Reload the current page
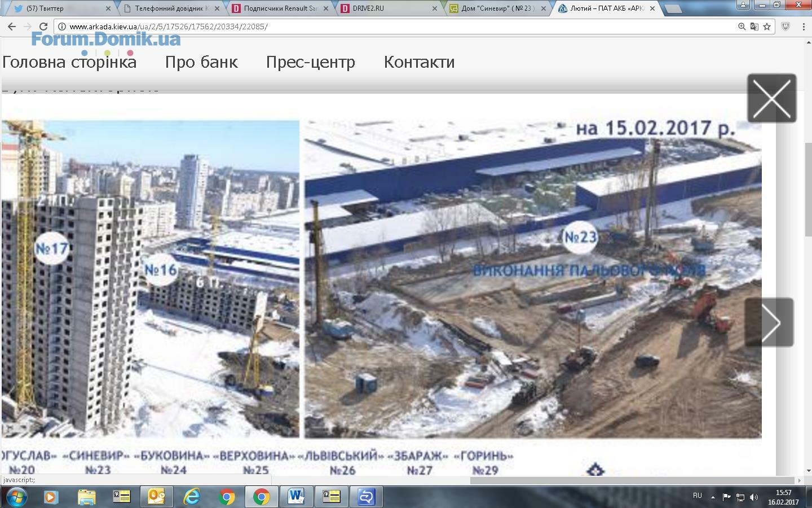The width and height of the screenshot is (812, 508). click(43, 27)
